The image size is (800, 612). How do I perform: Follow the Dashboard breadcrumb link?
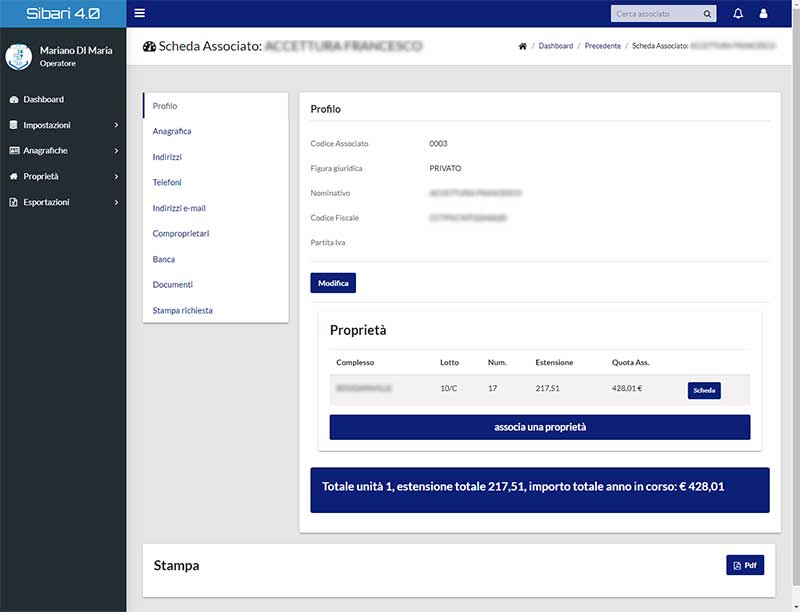(x=556, y=46)
